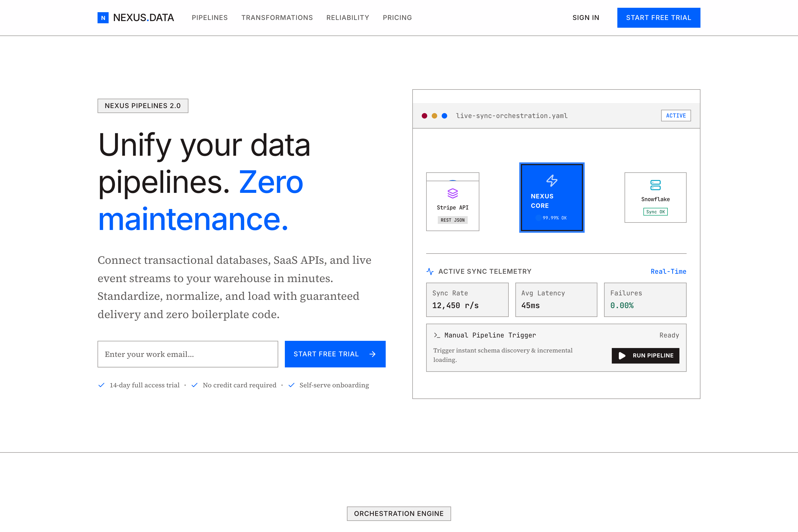Click the terminal prompt icon beside Manual Pipeline Trigger
Image resolution: width=798 pixels, height=532 pixels.
(437, 335)
